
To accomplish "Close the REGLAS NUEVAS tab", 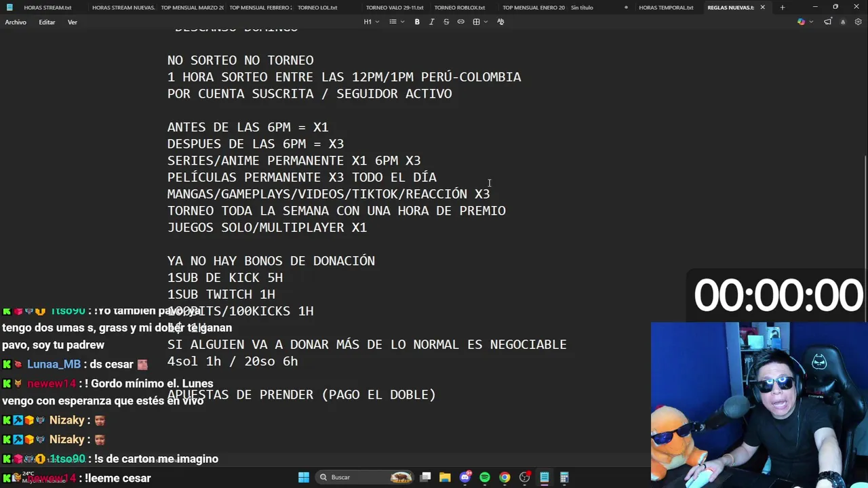I will pos(762,7).
